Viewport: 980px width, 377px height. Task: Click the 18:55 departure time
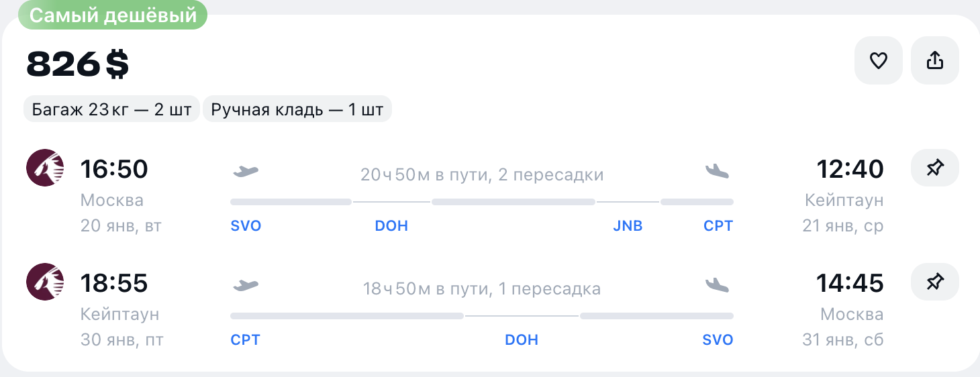pyautogui.click(x=114, y=284)
